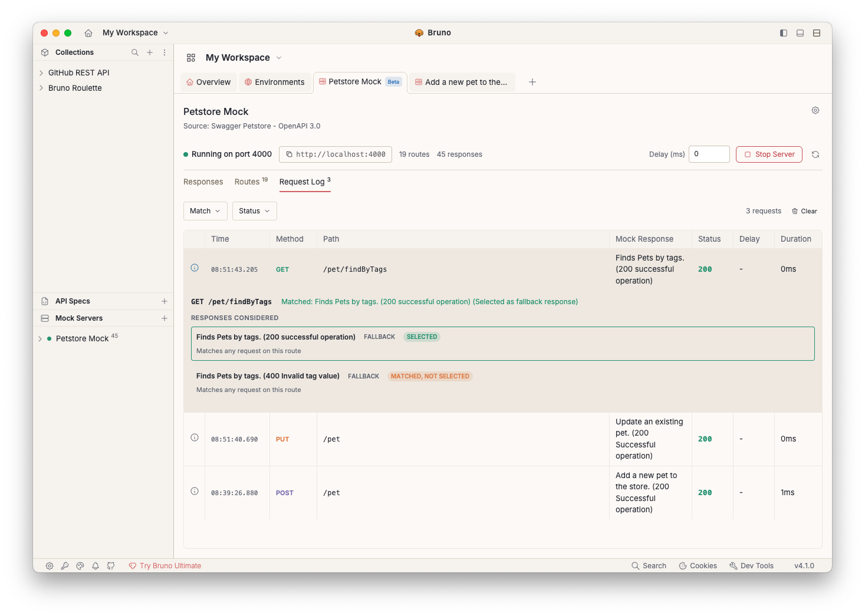Open the GitHub icon in status bar
865x616 pixels.
pyautogui.click(x=111, y=566)
